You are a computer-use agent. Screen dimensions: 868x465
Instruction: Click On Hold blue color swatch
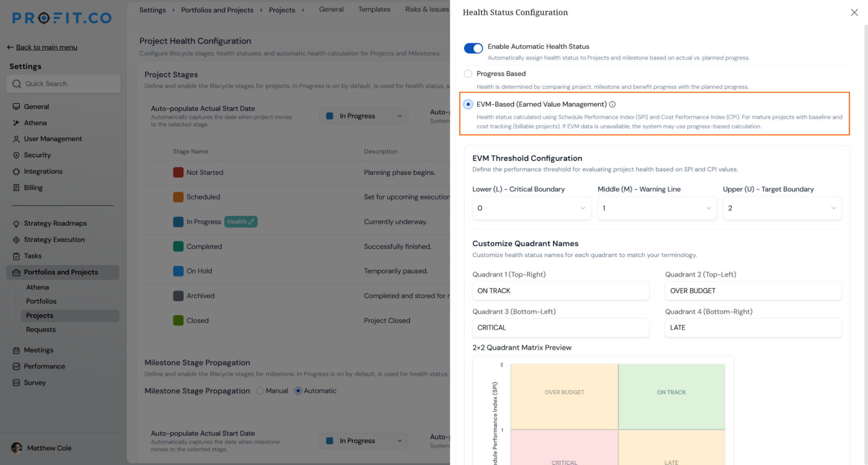(178, 271)
